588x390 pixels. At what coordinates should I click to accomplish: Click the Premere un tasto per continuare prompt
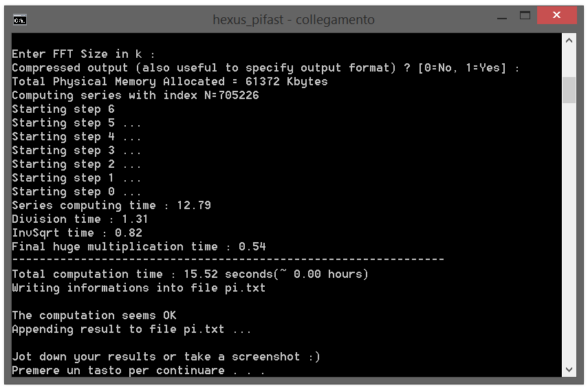pos(138,371)
